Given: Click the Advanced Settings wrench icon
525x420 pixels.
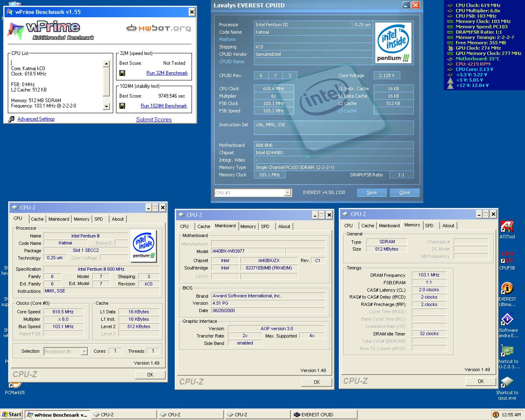Looking at the screenshot, I should (x=11, y=119).
